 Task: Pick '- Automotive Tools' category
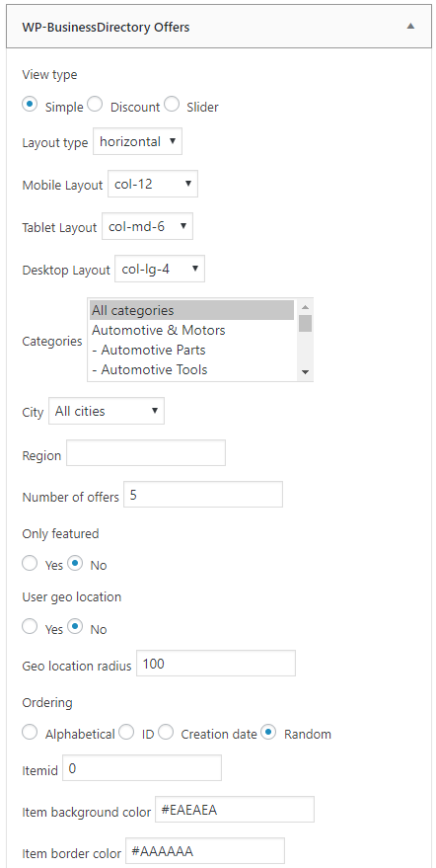[x=191, y=369]
